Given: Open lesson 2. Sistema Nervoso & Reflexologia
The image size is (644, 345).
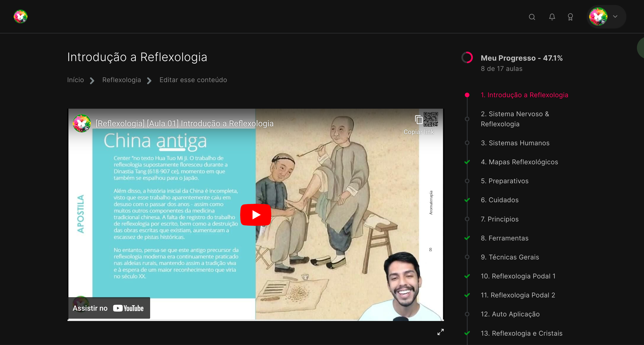Looking at the screenshot, I should tap(515, 119).
